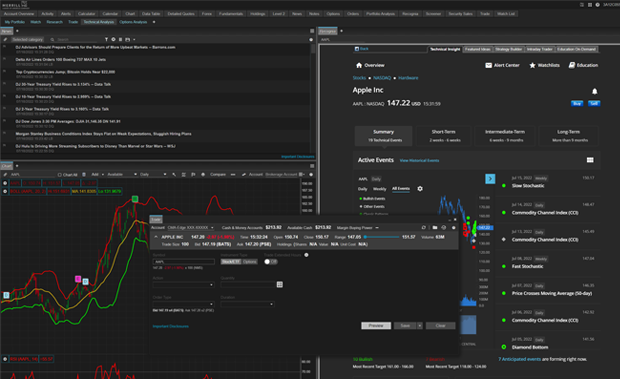Open Education book icon
The height and width of the screenshot is (379, 620).
[572, 65]
